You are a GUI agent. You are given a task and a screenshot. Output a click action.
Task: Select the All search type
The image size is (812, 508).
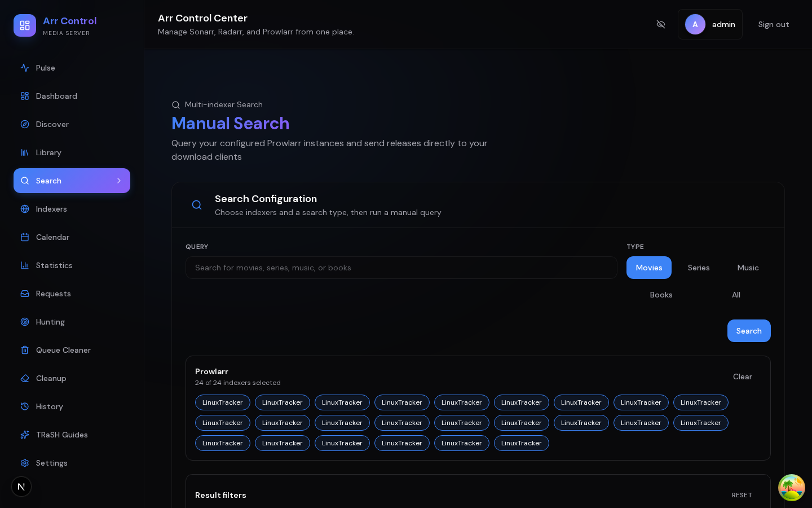point(736,295)
